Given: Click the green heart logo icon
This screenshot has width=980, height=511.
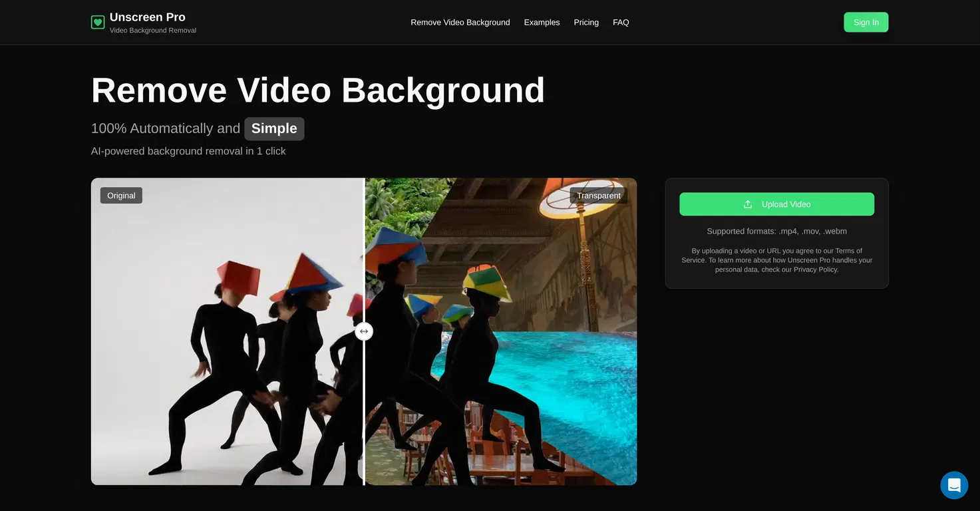Looking at the screenshot, I should pos(98,23).
